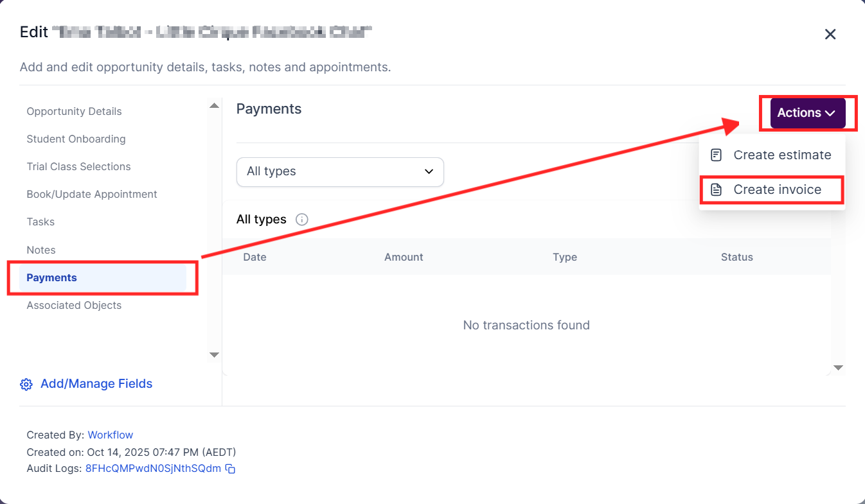
Task: Close the Edit opportunity dialog
Action: click(830, 34)
